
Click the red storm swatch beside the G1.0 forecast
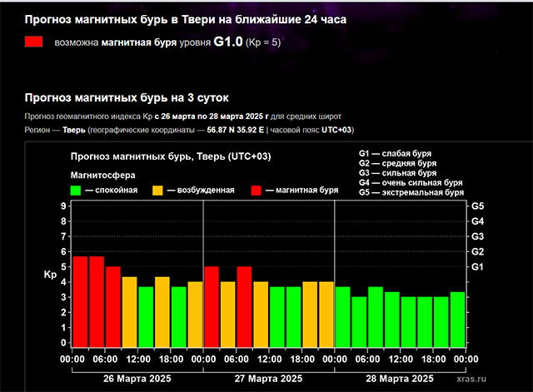(x=33, y=42)
